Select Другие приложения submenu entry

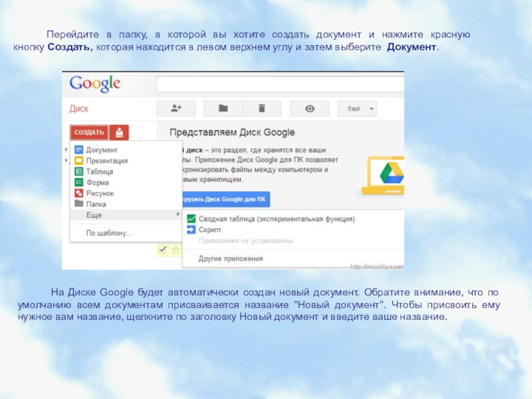coord(293,259)
